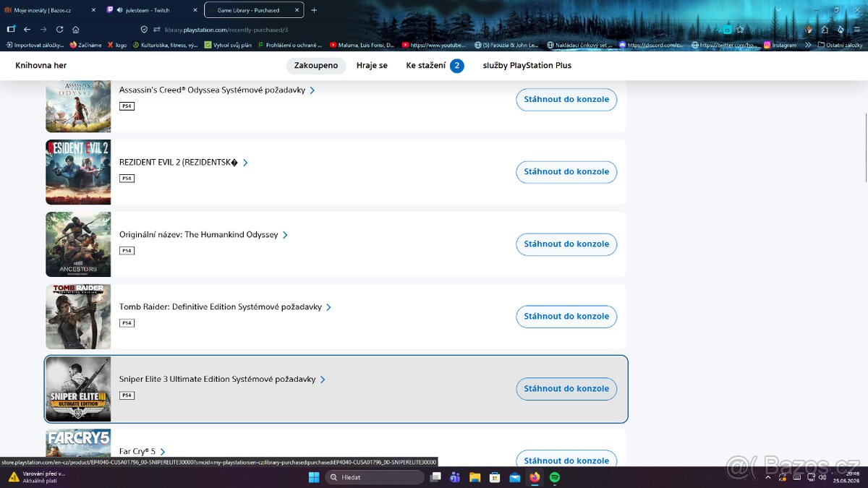
Task: Open Assassin's Creed Odyssey cover thumbnail
Action: tap(78, 106)
